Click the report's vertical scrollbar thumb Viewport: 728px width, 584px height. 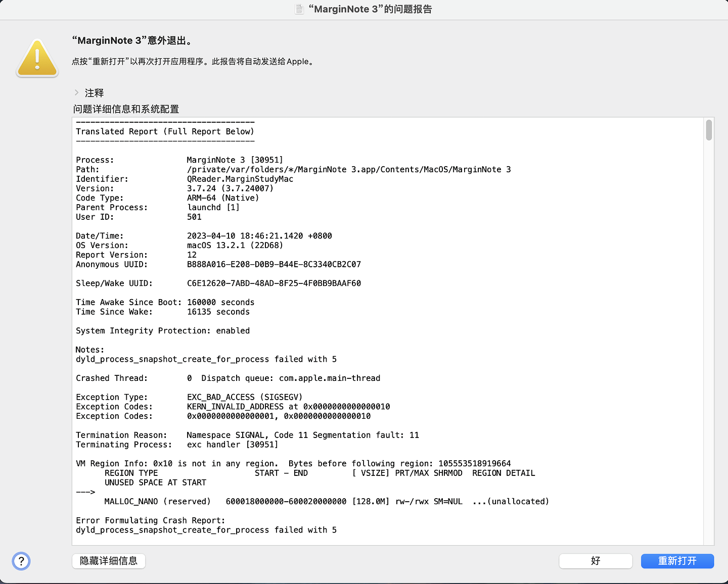click(709, 130)
